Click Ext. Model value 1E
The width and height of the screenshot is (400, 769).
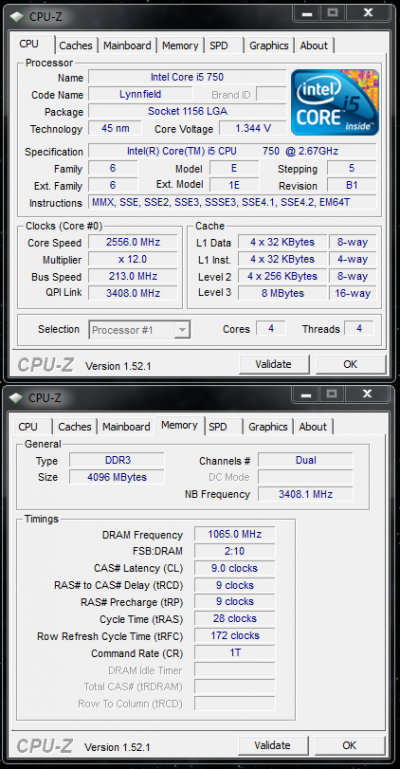[234, 185]
